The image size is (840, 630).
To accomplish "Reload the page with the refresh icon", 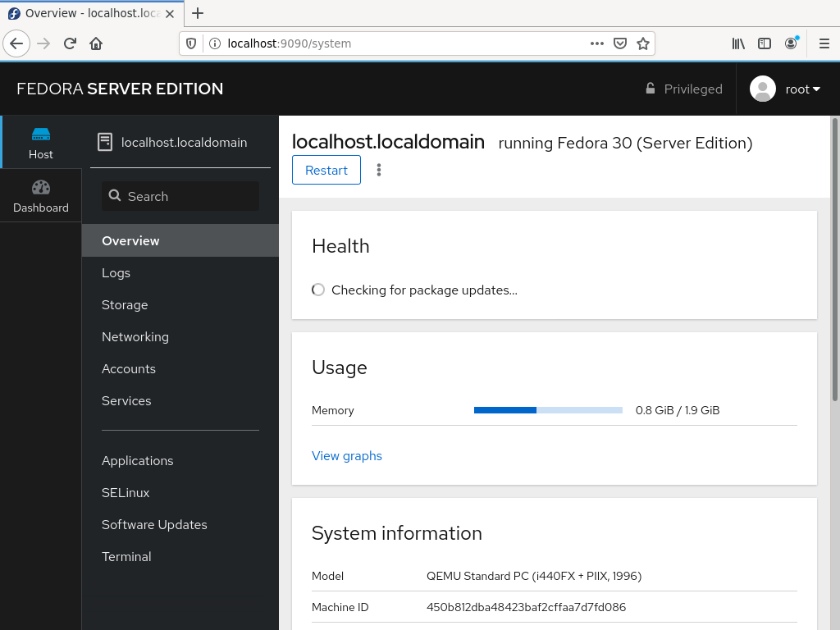I will click(70, 43).
